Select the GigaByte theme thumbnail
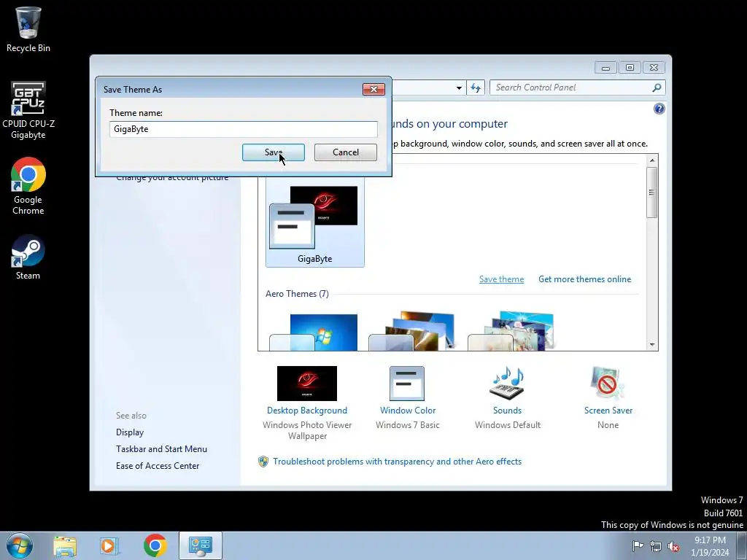Screen dimensions: 747x560 (x=315, y=222)
